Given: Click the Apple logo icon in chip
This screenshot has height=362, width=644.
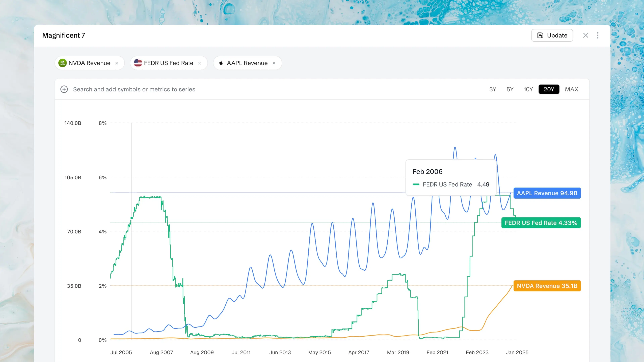Looking at the screenshot, I should point(221,63).
